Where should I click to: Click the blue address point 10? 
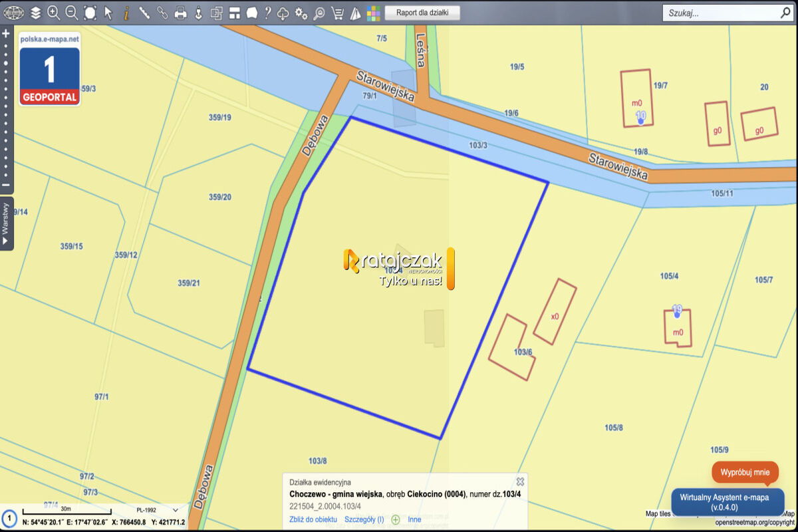point(641,118)
